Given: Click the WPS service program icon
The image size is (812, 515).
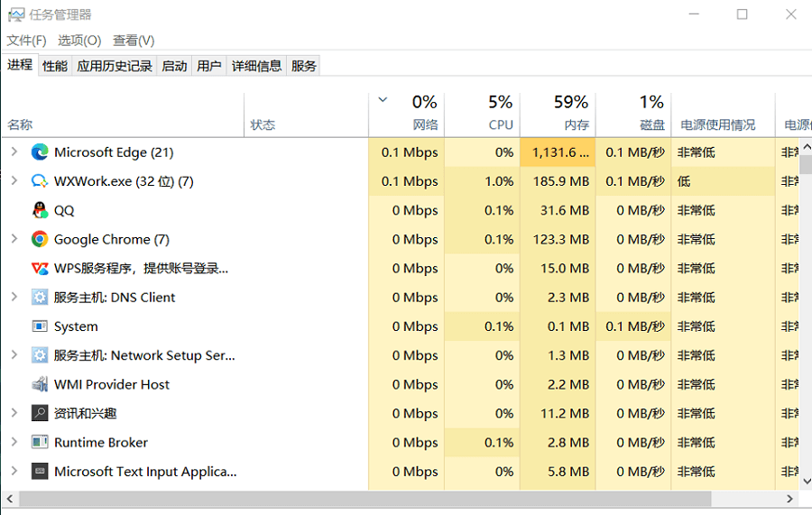Looking at the screenshot, I should tap(40, 268).
